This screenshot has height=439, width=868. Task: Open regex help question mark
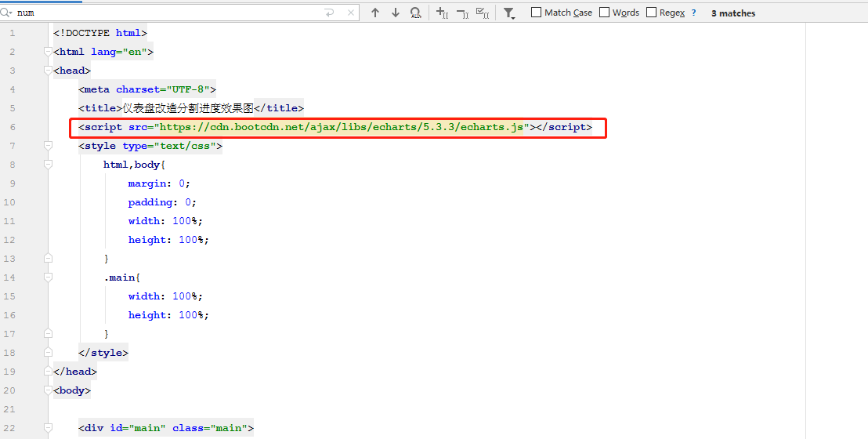pos(693,13)
